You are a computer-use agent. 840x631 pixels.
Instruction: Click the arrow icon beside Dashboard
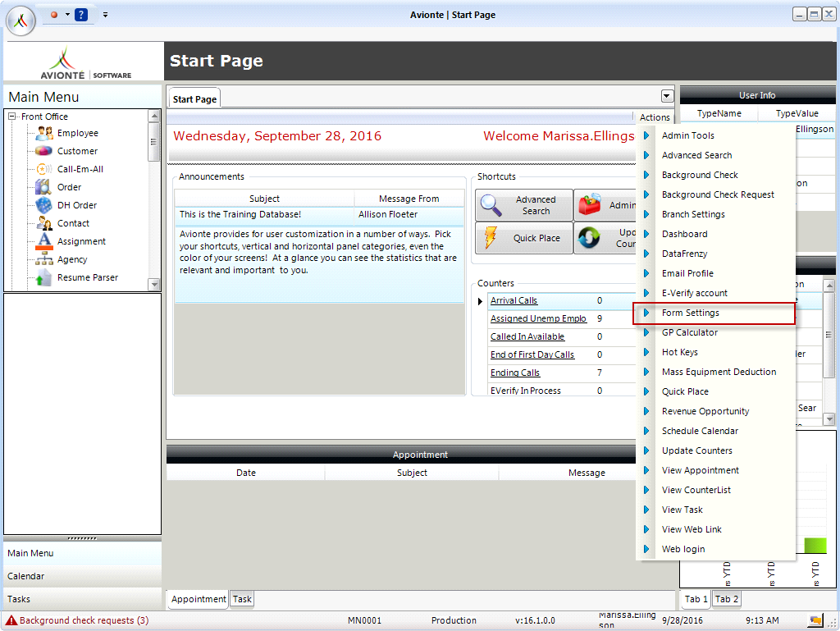tap(646, 234)
